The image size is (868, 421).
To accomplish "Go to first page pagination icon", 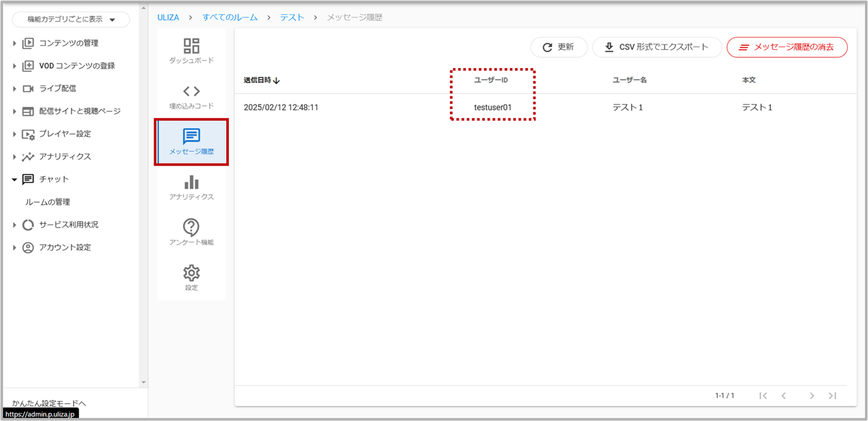I will 763,396.
